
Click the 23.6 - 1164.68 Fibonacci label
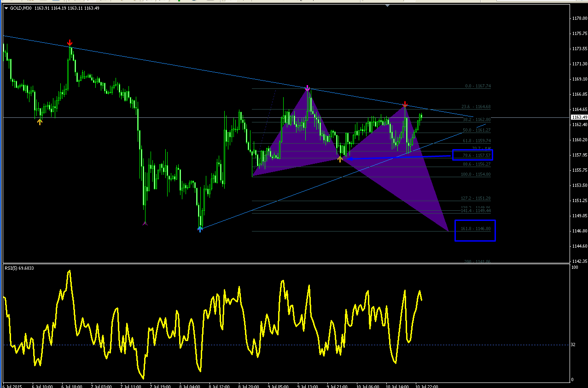(476, 107)
